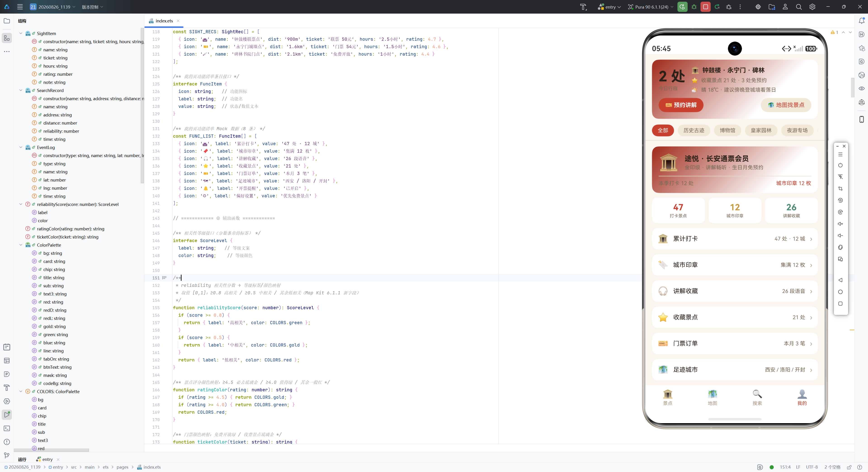This screenshot has height=472, width=868.
Task: Open the 累计打卡 list row
Action: point(735,239)
